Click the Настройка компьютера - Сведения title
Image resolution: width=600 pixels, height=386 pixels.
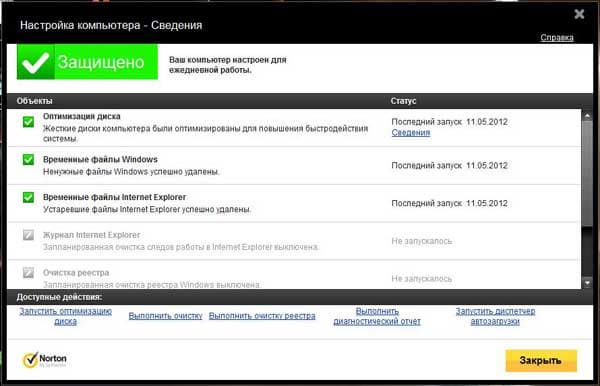[111, 25]
